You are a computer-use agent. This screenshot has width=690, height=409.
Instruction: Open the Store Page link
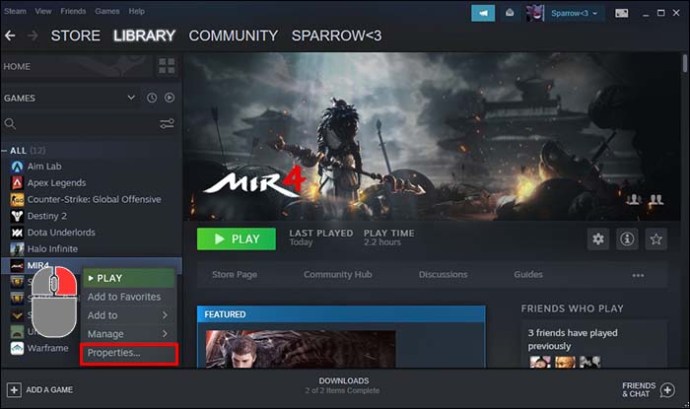pyautogui.click(x=235, y=275)
